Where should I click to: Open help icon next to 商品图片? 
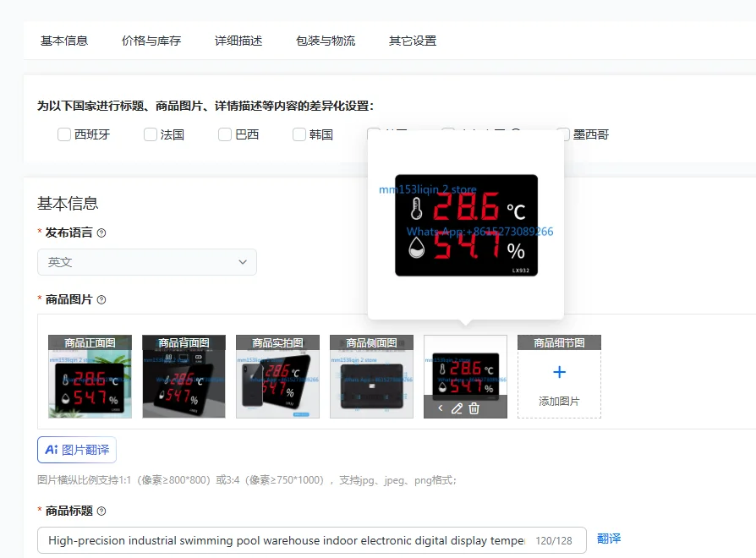point(101,300)
